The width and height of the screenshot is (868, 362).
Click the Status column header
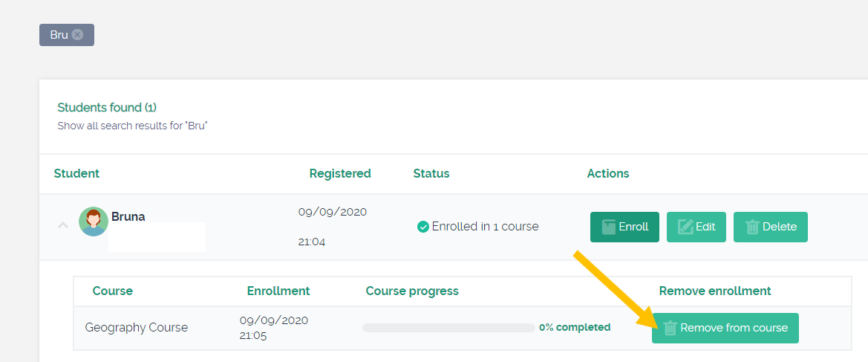431,173
